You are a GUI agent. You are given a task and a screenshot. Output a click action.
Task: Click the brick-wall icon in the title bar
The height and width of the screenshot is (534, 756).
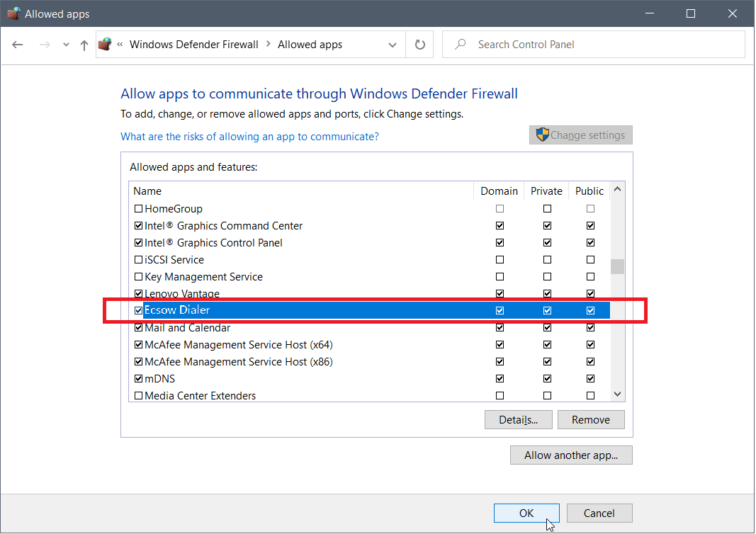(12, 13)
